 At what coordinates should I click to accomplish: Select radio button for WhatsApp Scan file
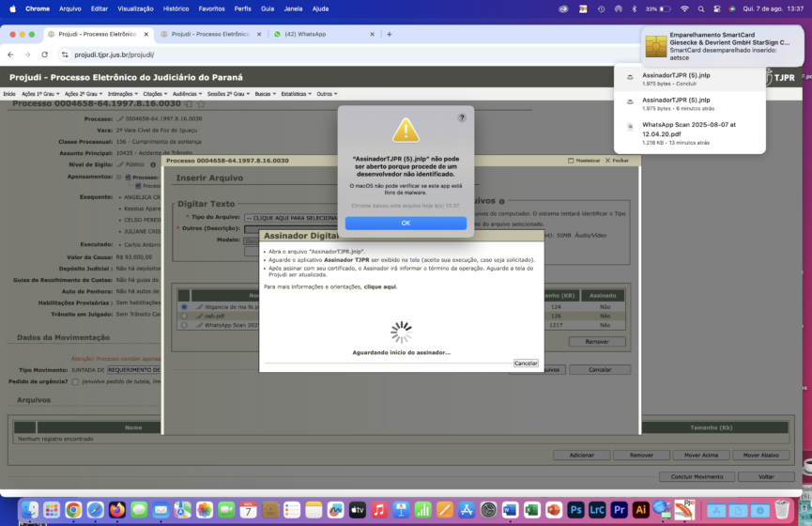click(184, 325)
